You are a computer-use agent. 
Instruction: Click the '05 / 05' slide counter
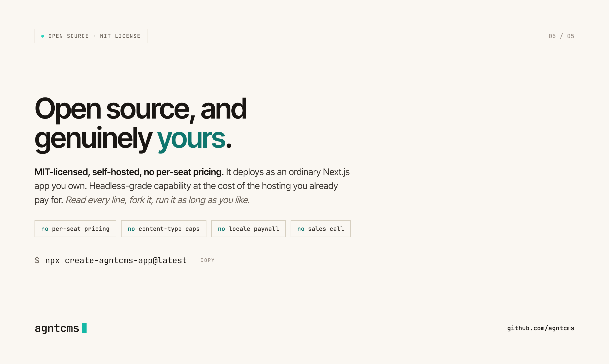(x=562, y=36)
